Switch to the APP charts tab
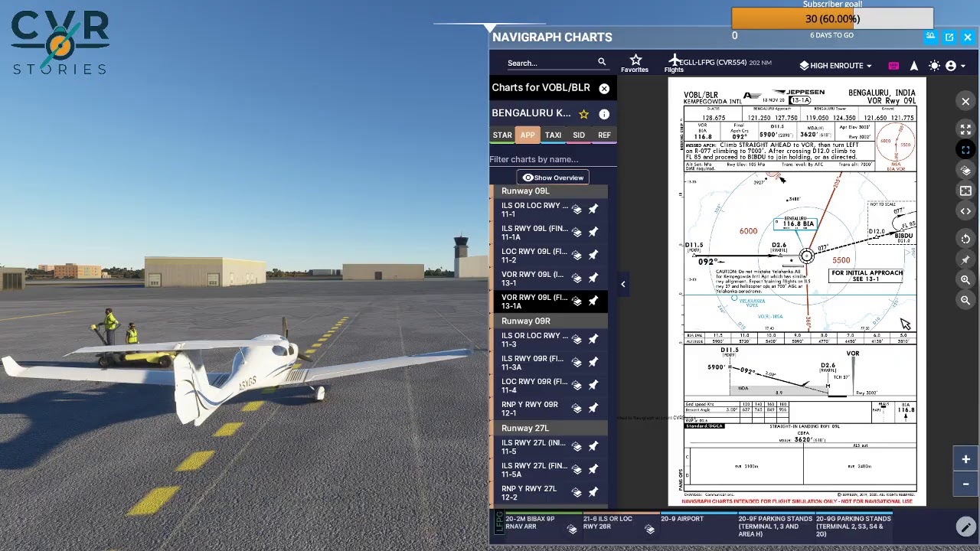 click(x=528, y=135)
